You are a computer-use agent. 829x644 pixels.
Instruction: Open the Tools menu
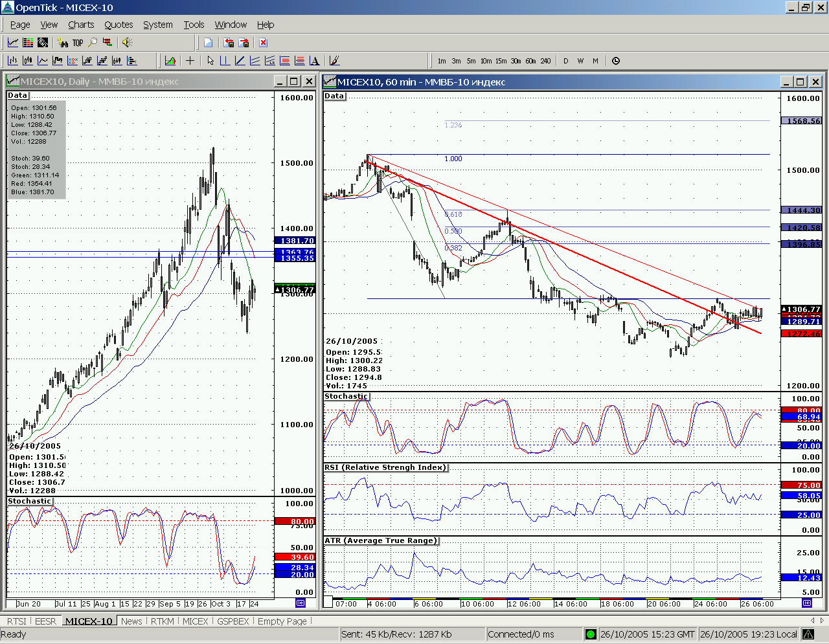(x=194, y=25)
